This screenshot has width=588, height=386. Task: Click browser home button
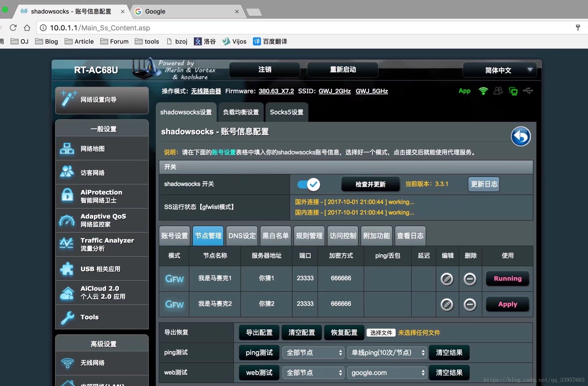[27, 28]
